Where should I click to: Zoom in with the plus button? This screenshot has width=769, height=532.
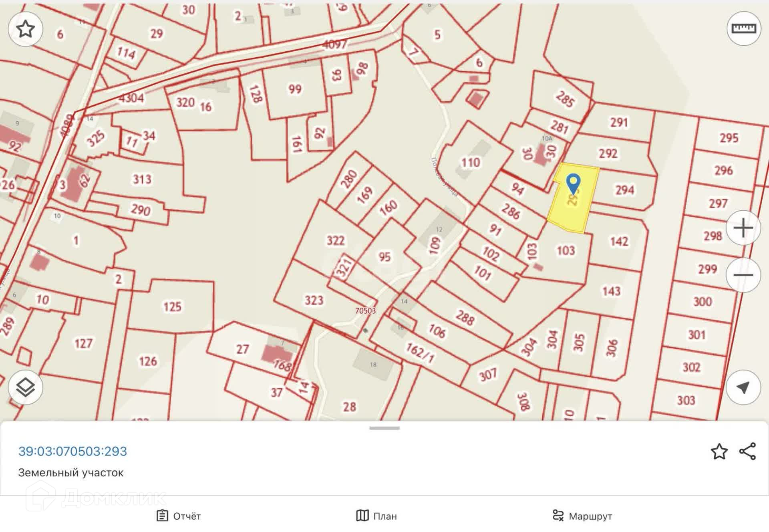(x=743, y=228)
